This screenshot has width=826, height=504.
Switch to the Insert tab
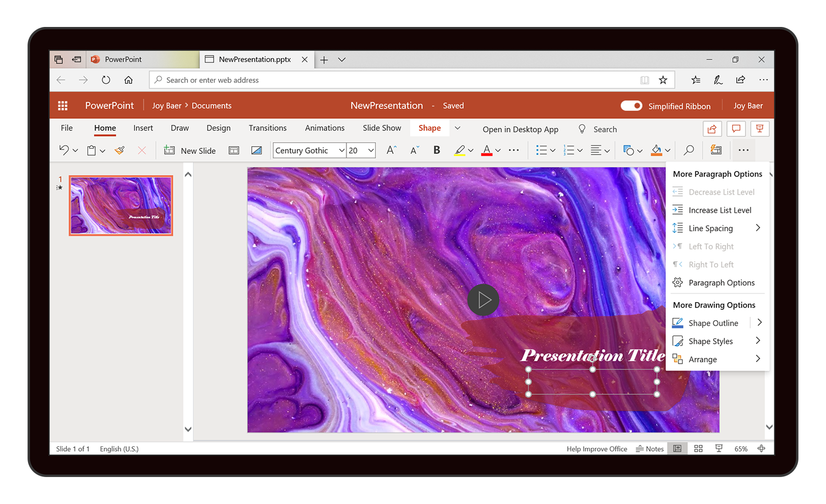pyautogui.click(x=143, y=128)
